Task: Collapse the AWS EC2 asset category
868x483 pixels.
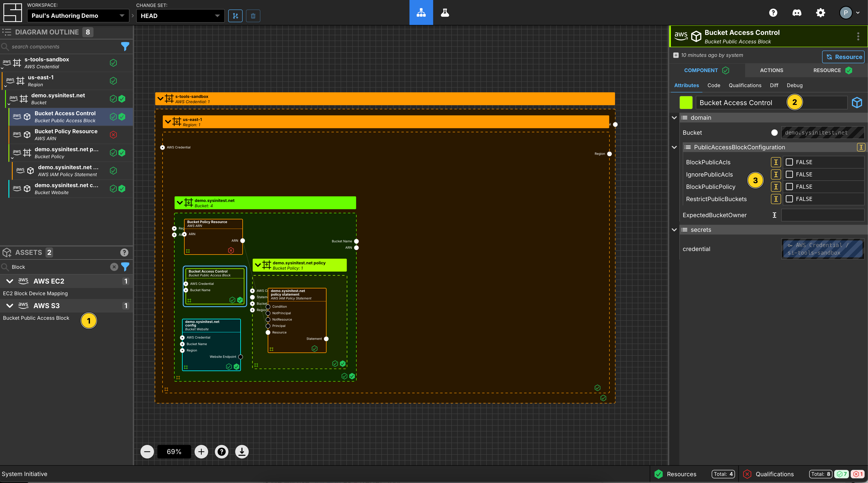Action: [10, 281]
